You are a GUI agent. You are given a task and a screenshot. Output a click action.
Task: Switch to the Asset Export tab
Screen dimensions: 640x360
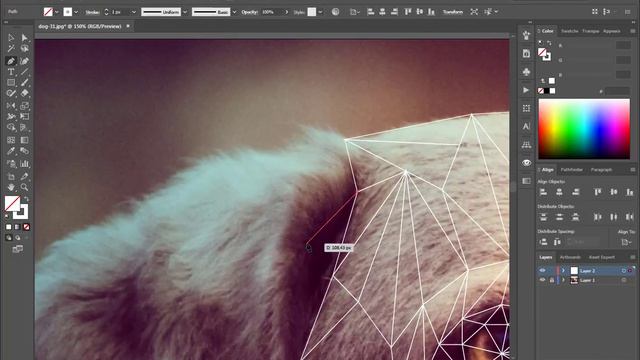[x=602, y=257]
